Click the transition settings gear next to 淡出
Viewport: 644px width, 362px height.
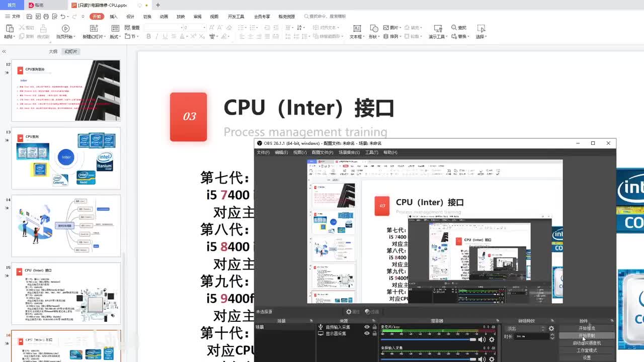point(551,328)
